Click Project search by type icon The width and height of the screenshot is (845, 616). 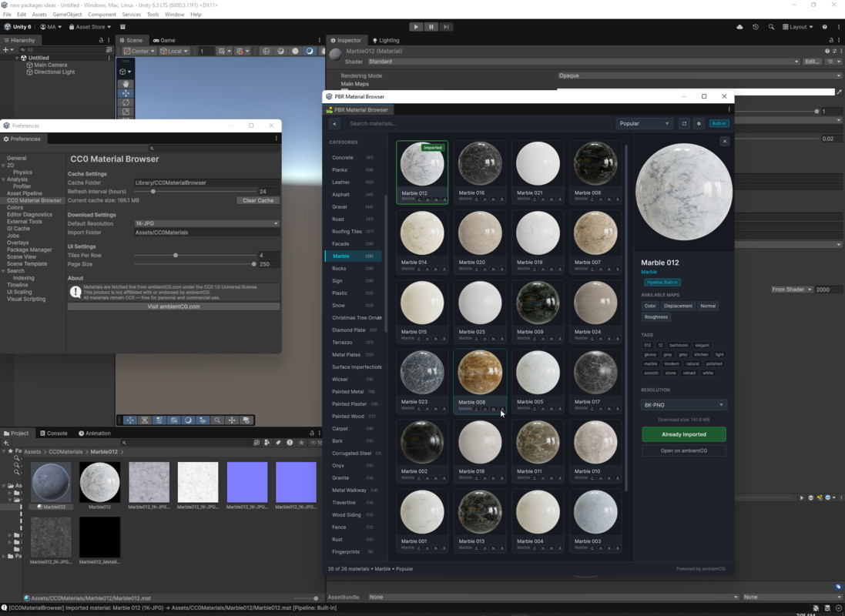pos(267,443)
